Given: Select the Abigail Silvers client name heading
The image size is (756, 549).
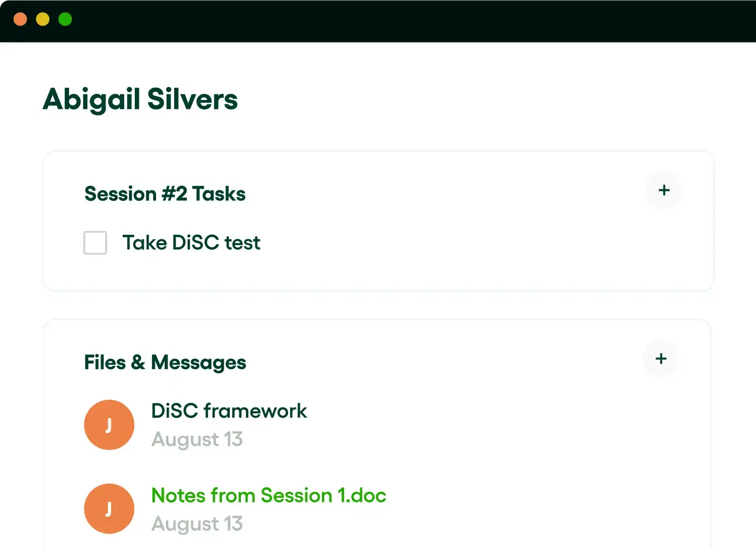Looking at the screenshot, I should [x=140, y=100].
